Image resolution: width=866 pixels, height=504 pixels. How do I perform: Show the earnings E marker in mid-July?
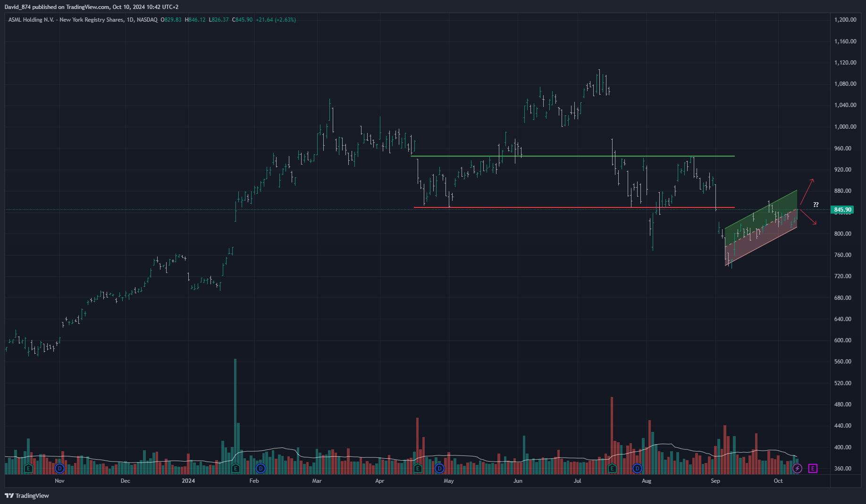(612, 468)
